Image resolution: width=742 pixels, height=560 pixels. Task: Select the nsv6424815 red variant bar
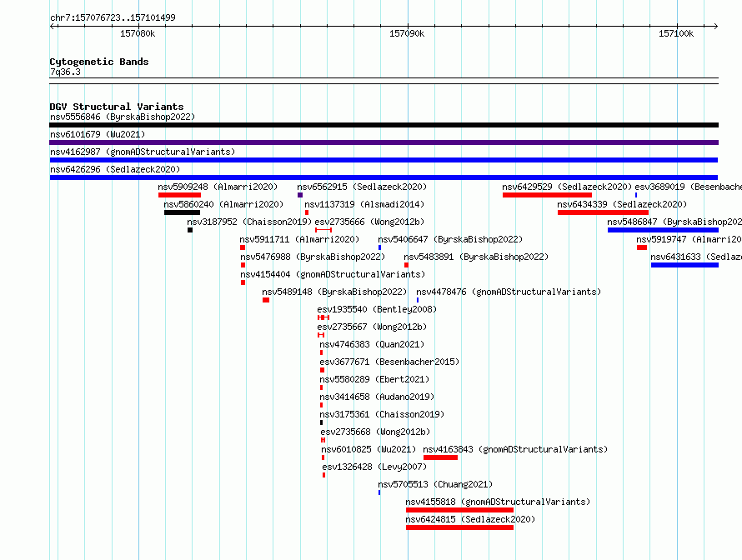(459, 527)
